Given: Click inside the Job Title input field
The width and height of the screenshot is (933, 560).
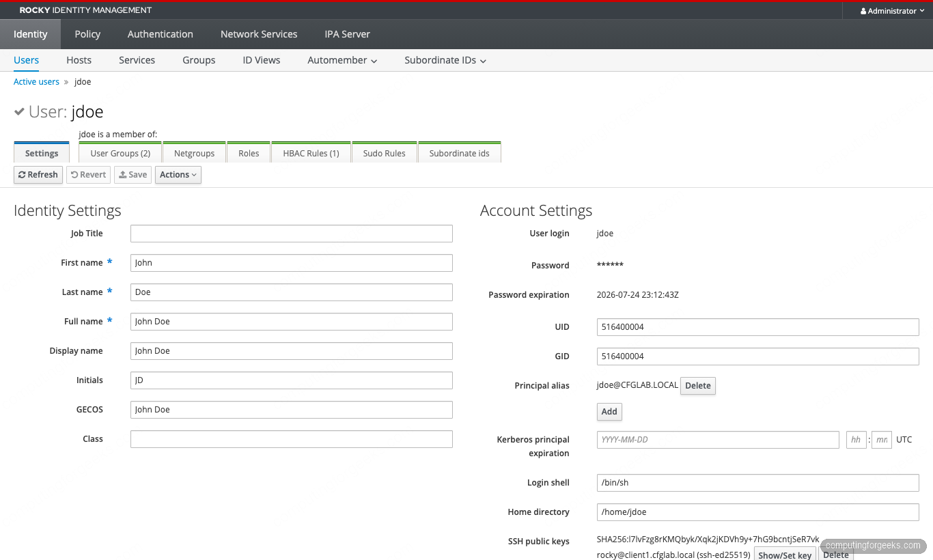Looking at the screenshot, I should point(291,233).
